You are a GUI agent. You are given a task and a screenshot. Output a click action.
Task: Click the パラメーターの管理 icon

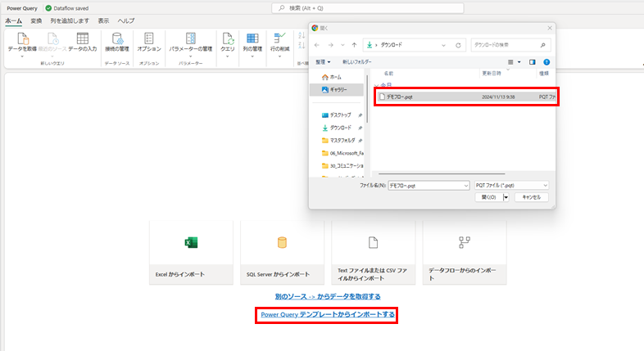191,38
